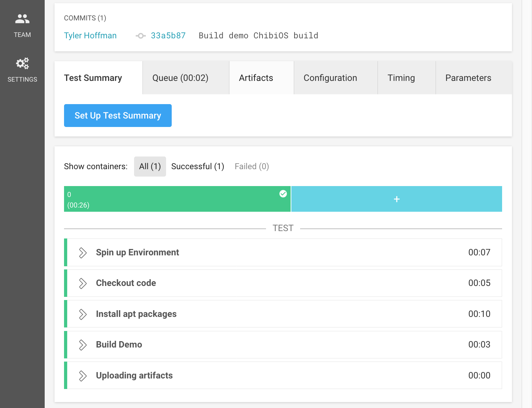Show All (1) containers filter

tap(150, 167)
